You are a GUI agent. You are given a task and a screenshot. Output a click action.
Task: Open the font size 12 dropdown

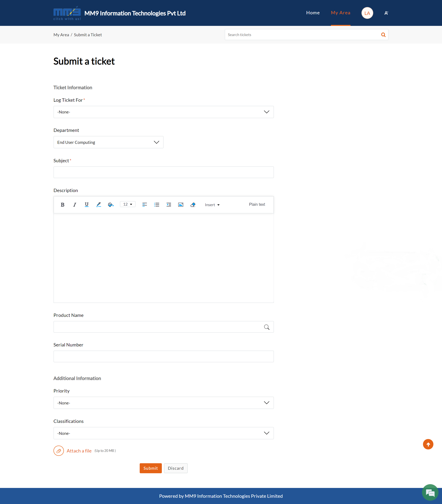pyautogui.click(x=128, y=204)
